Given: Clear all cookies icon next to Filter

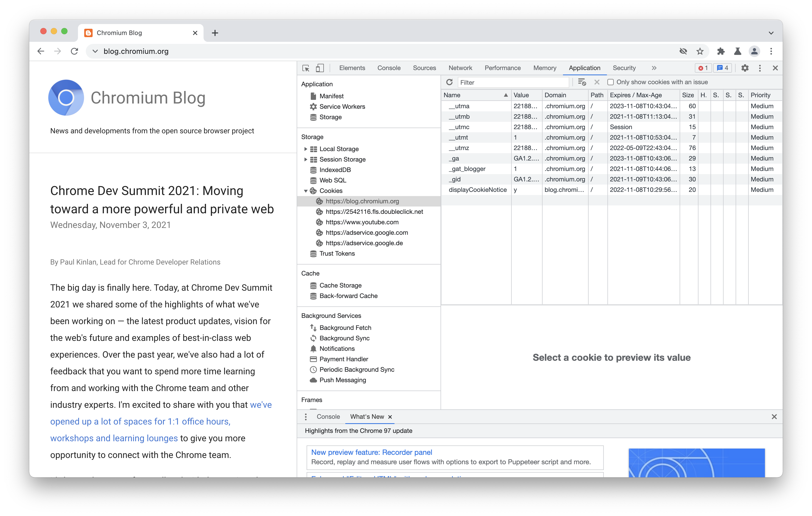Looking at the screenshot, I should click(x=582, y=82).
